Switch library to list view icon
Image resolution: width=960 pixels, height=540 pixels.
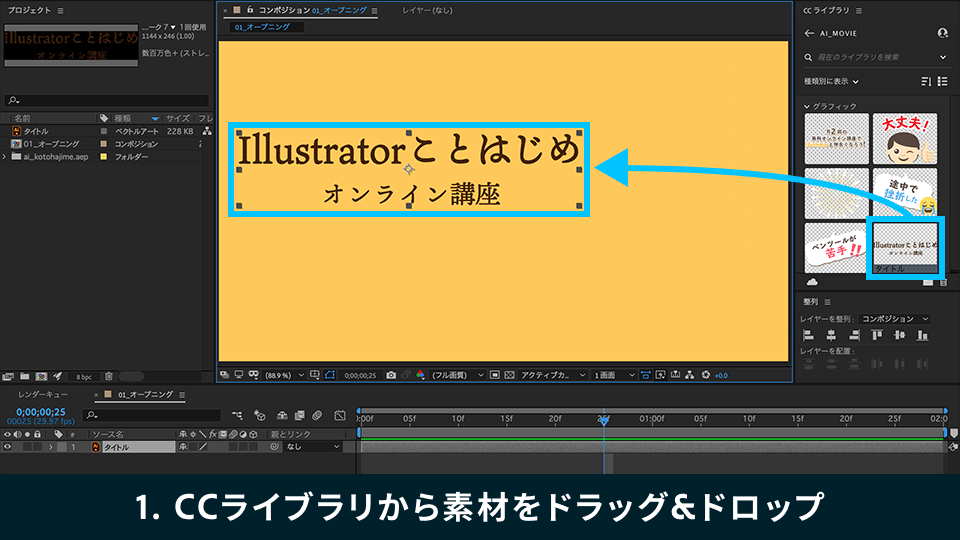pos(943,81)
